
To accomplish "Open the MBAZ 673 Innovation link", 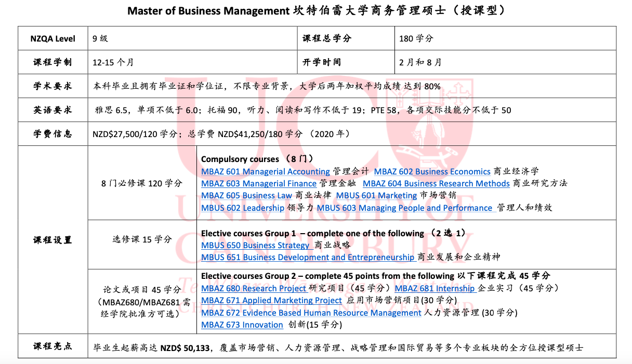I will pos(242,325).
